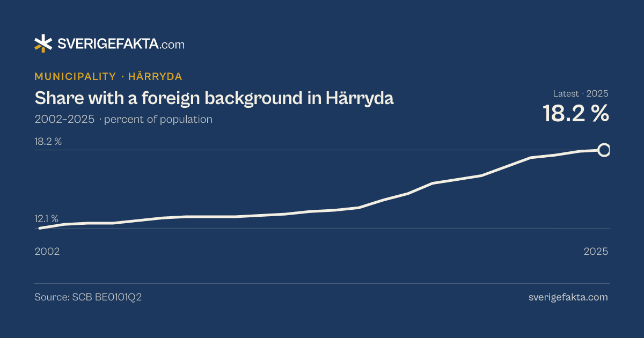The width and height of the screenshot is (644, 338).
Task: Click the Sverigefakta asterisk logo icon
Action: pos(43,43)
